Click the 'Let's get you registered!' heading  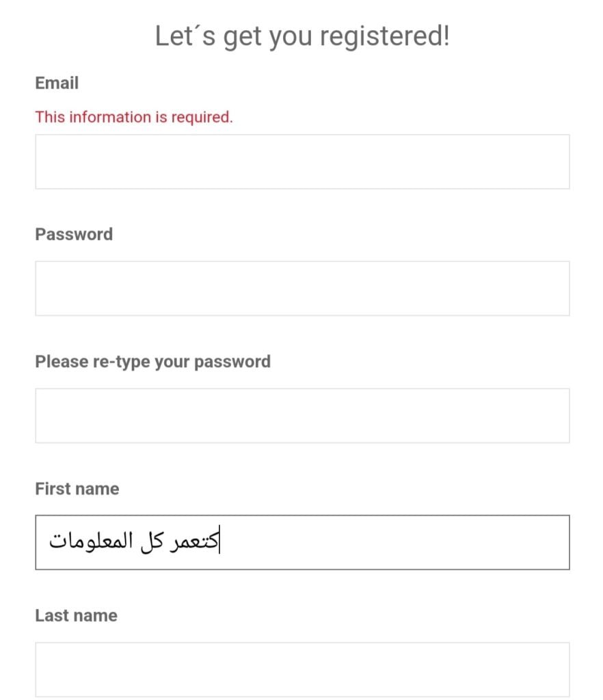click(302, 36)
